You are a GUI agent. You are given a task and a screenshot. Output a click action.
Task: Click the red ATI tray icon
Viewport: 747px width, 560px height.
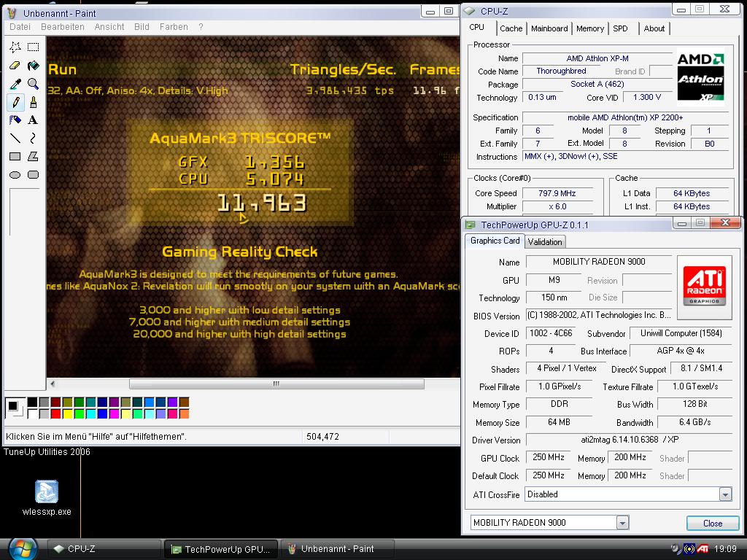[x=703, y=548]
